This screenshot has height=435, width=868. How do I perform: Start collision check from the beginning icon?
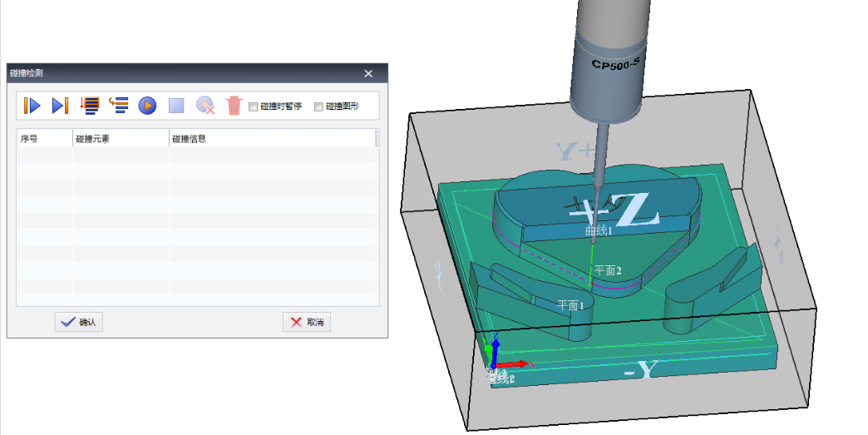click(x=32, y=105)
